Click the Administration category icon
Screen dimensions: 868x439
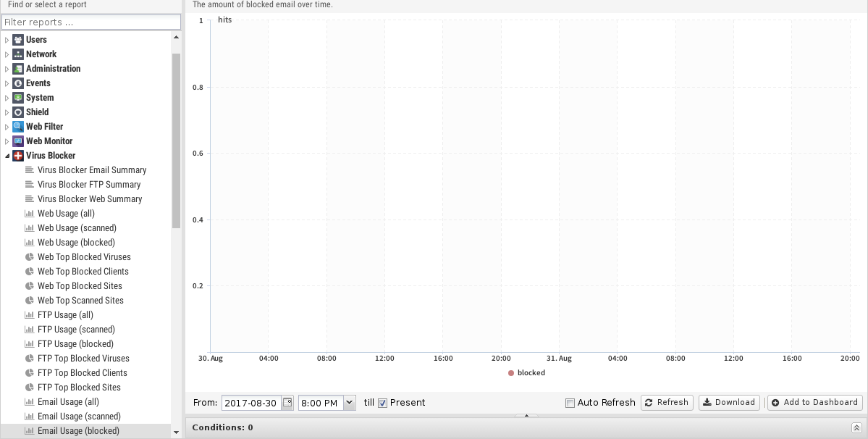18,69
